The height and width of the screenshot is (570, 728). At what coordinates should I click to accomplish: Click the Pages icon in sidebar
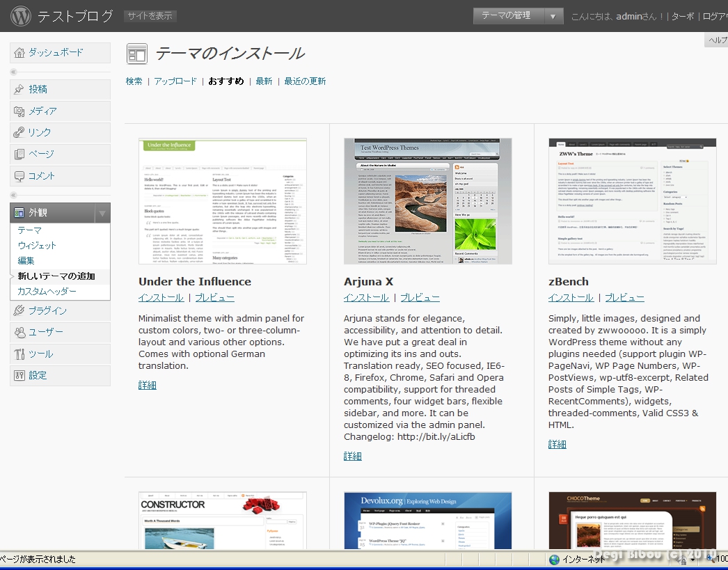point(19,154)
